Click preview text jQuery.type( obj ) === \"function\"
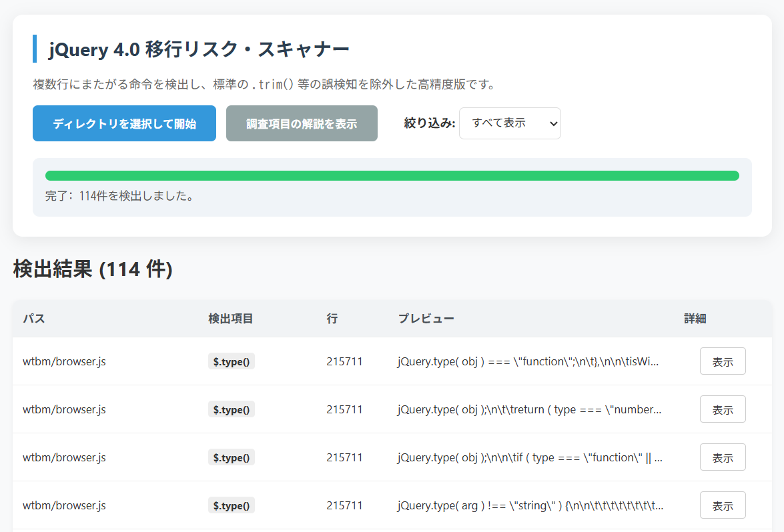The image size is (784, 532). click(x=528, y=361)
